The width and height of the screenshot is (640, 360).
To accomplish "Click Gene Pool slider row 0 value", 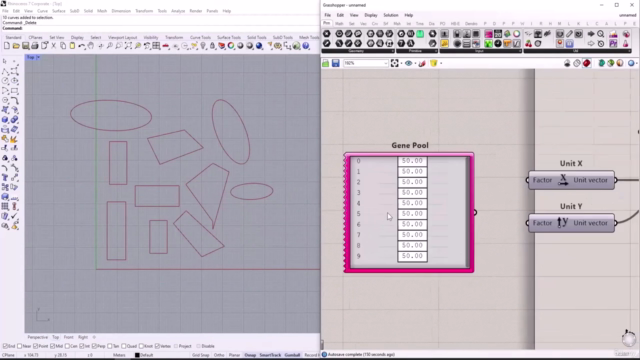I will point(412,161).
